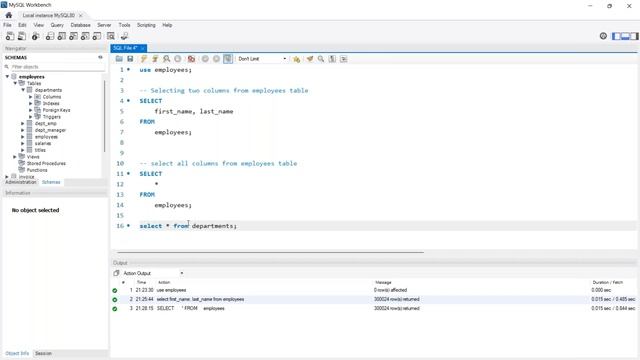Open the Scripting menu

(x=146, y=25)
